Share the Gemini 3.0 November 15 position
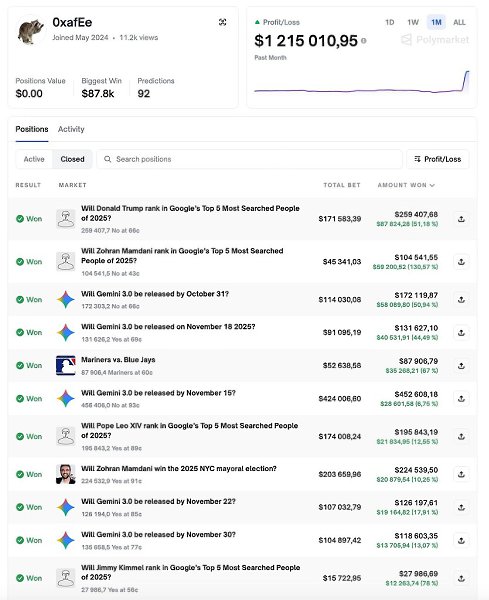 [461, 399]
